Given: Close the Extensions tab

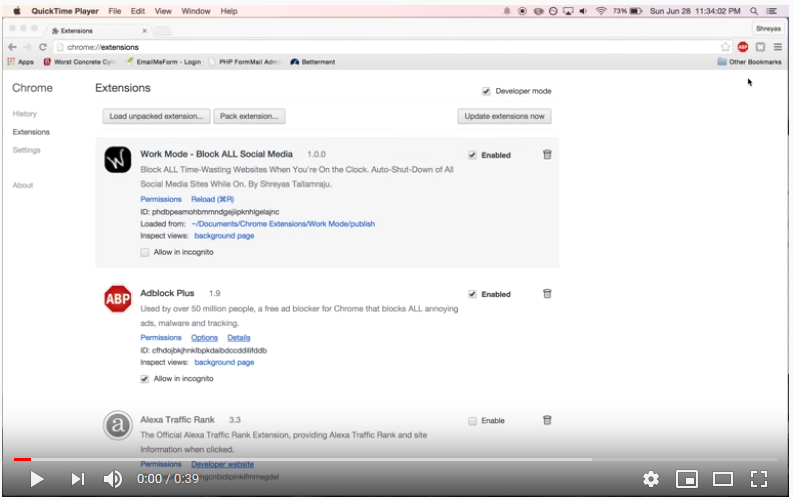Looking at the screenshot, I should coord(145,31).
